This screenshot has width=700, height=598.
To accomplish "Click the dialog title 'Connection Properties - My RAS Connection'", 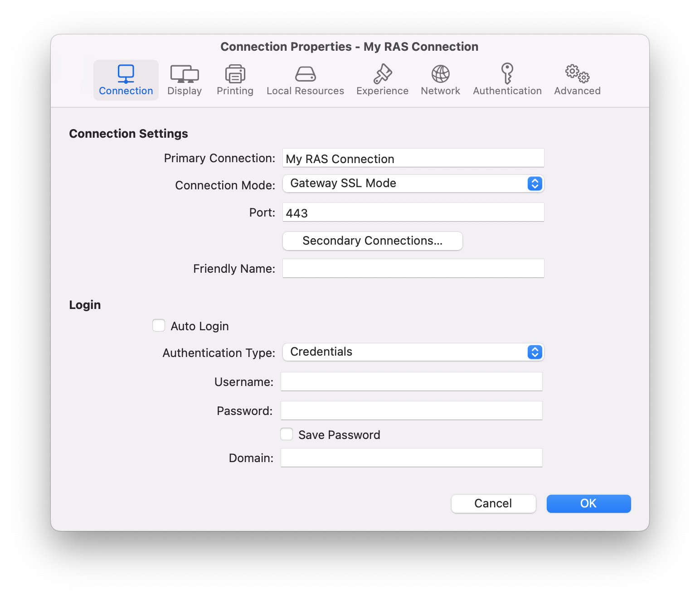I will [350, 47].
